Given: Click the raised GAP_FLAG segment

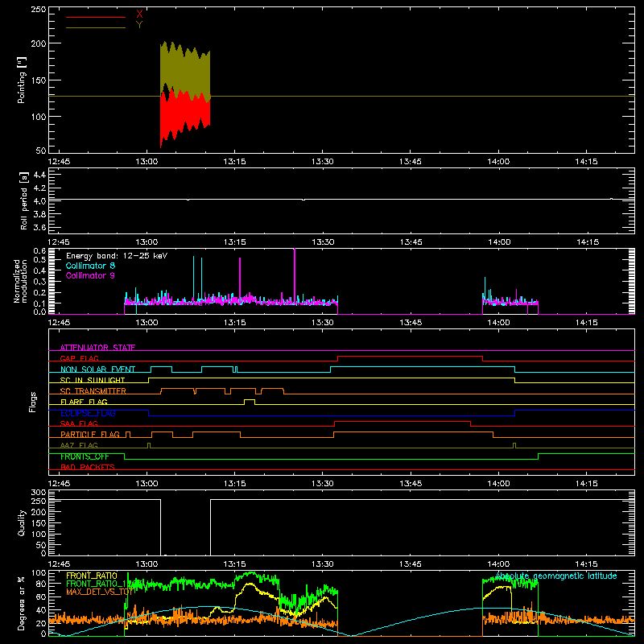Looking at the screenshot, I should (x=410, y=357).
